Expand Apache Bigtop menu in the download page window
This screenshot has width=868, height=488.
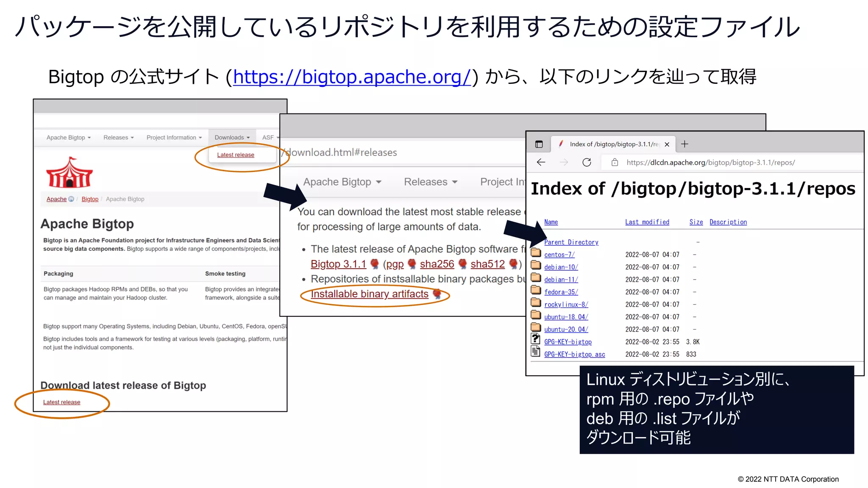tap(342, 182)
